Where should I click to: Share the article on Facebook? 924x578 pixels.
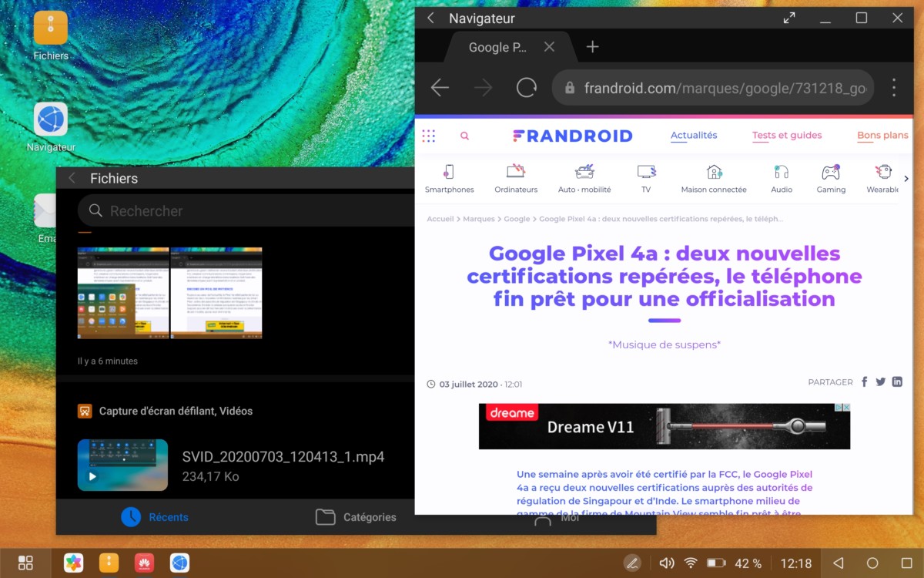pos(865,382)
